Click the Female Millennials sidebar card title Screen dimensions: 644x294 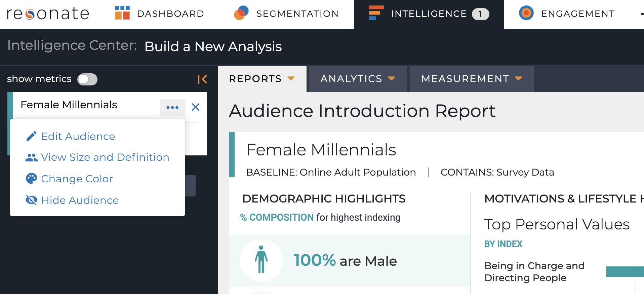coord(69,105)
